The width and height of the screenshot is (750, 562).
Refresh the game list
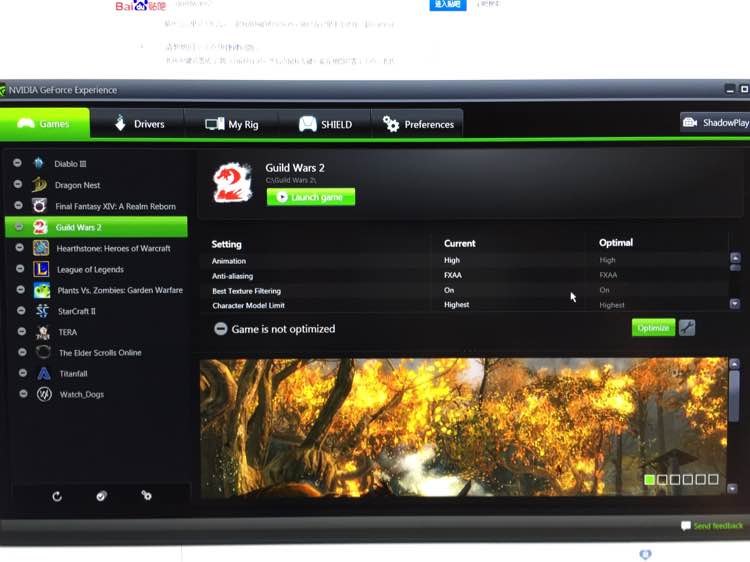click(x=57, y=496)
